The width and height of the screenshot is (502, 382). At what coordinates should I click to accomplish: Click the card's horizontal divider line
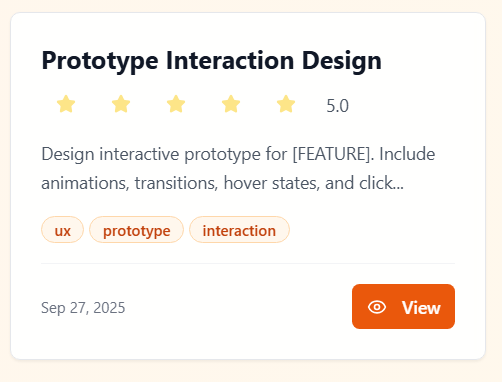(248, 263)
